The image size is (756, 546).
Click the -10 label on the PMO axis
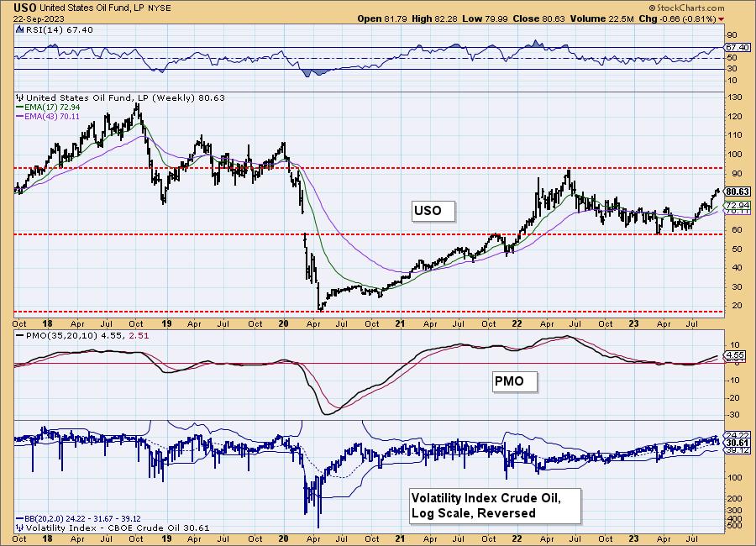734,380
